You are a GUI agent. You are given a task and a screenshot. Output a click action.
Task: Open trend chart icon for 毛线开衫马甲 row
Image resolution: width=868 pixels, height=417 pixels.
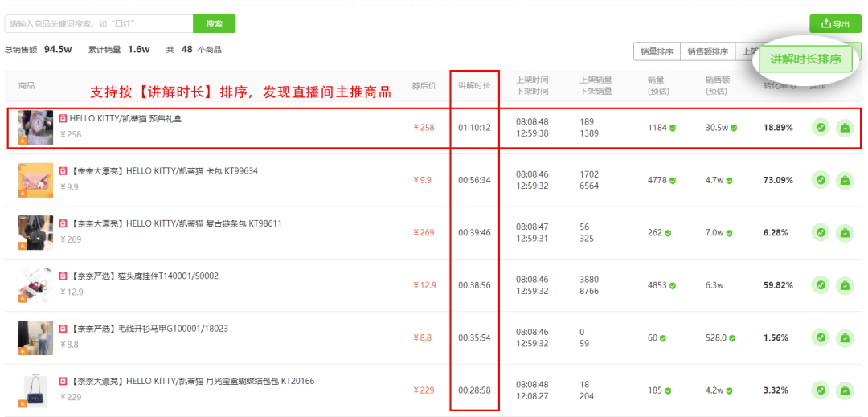pos(821,337)
